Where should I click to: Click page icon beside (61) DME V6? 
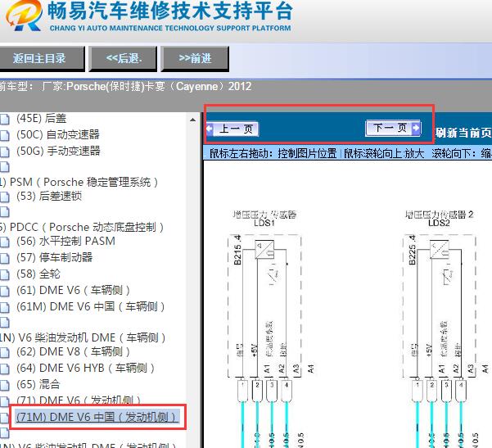pyautogui.click(x=5, y=291)
